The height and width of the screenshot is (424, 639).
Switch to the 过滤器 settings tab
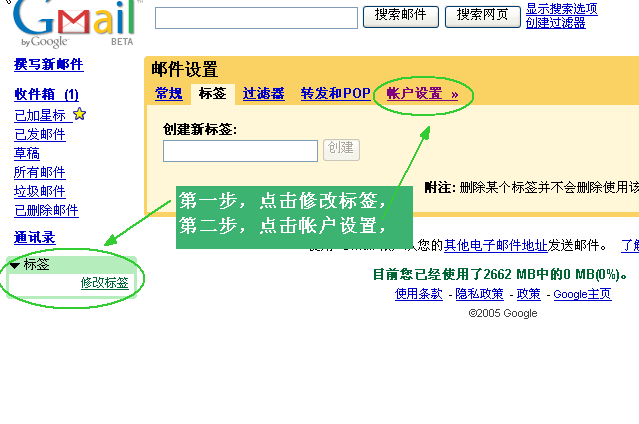point(263,94)
